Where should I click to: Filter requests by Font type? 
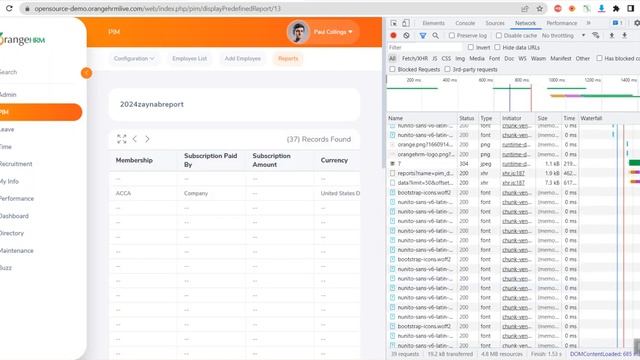(x=494, y=58)
